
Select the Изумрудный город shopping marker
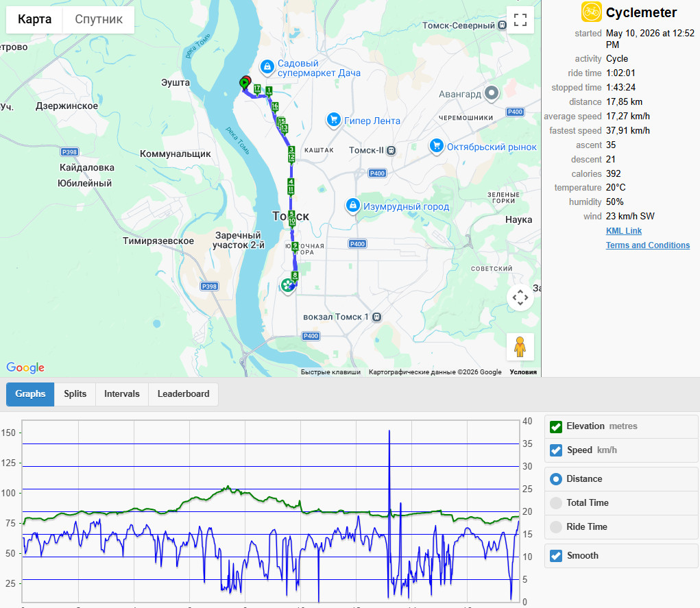point(352,206)
